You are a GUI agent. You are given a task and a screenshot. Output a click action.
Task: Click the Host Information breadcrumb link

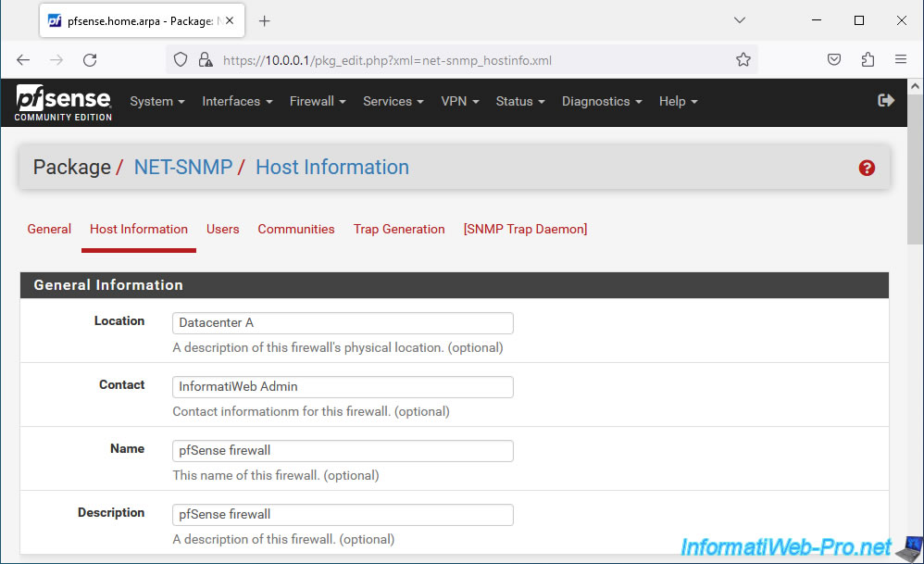click(332, 168)
